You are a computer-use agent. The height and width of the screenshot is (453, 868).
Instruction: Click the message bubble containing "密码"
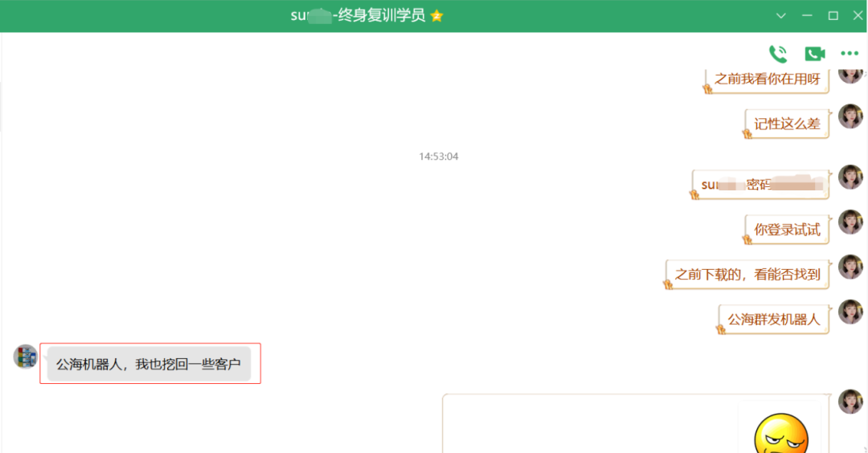[760, 185]
